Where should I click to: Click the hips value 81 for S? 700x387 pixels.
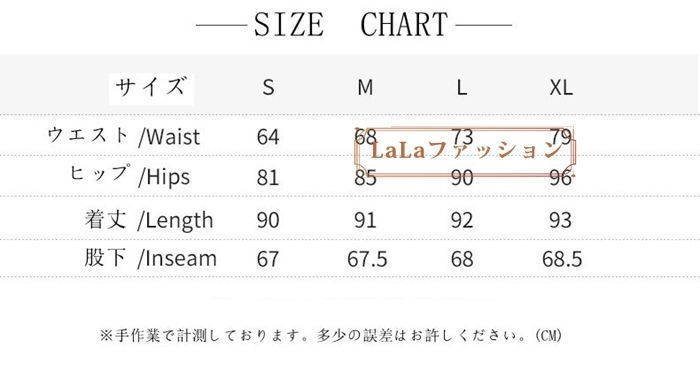268,178
